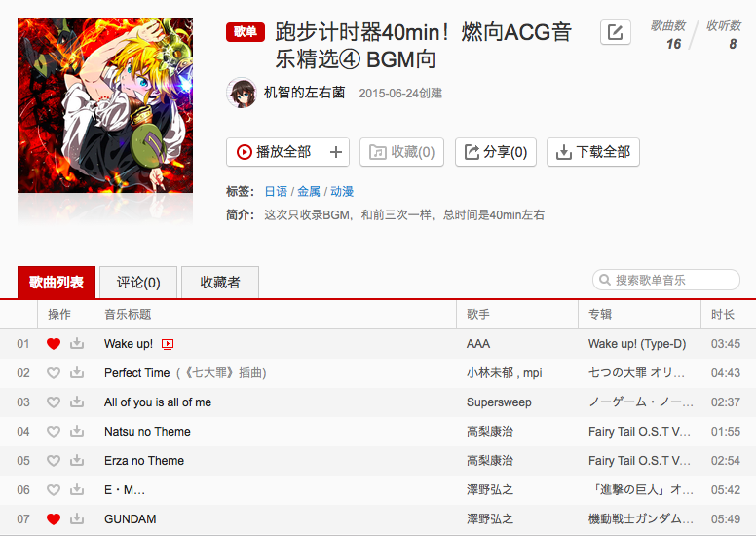Focus the 搜索歌单音乐 search field
The width and height of the screenshot is (756, 536).
tap(665, 280)
